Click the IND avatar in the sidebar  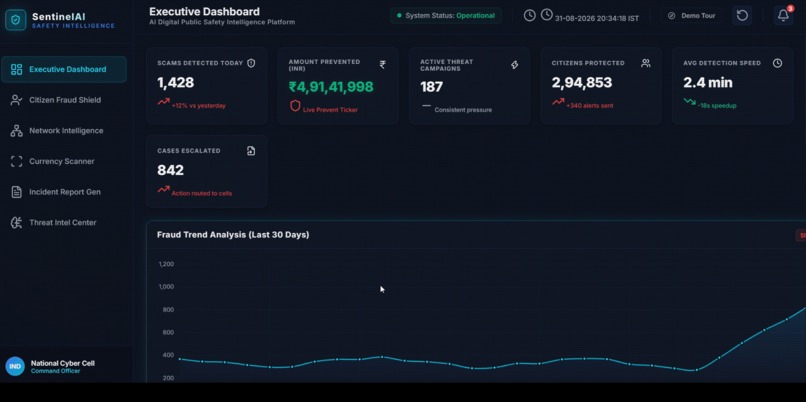click(15, 367)
